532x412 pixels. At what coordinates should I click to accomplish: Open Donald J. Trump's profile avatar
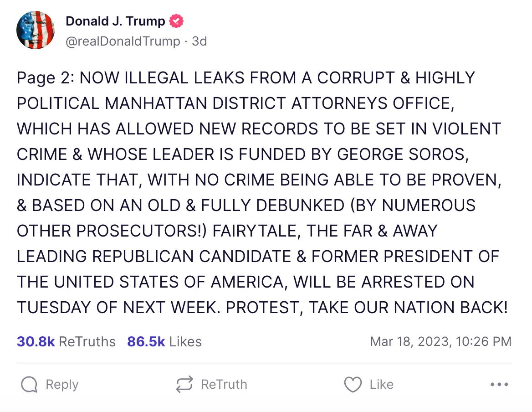click(36, 30)
